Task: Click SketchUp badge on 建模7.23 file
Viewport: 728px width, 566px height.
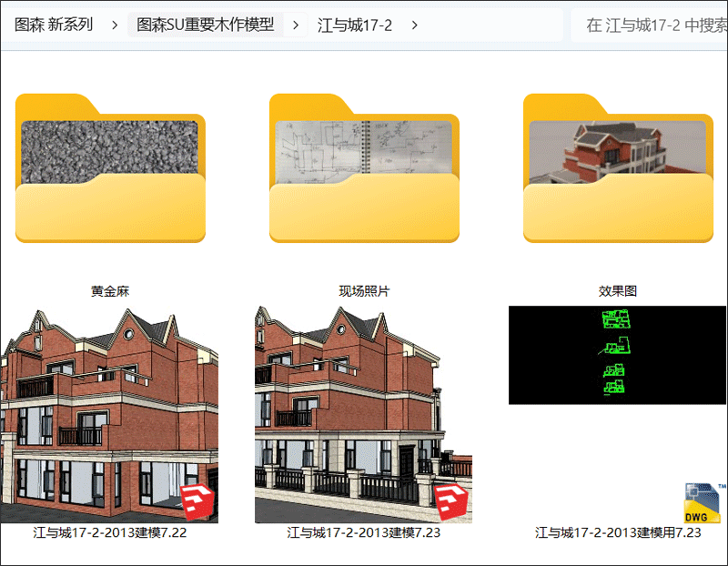Action: [x=451, y=501]
